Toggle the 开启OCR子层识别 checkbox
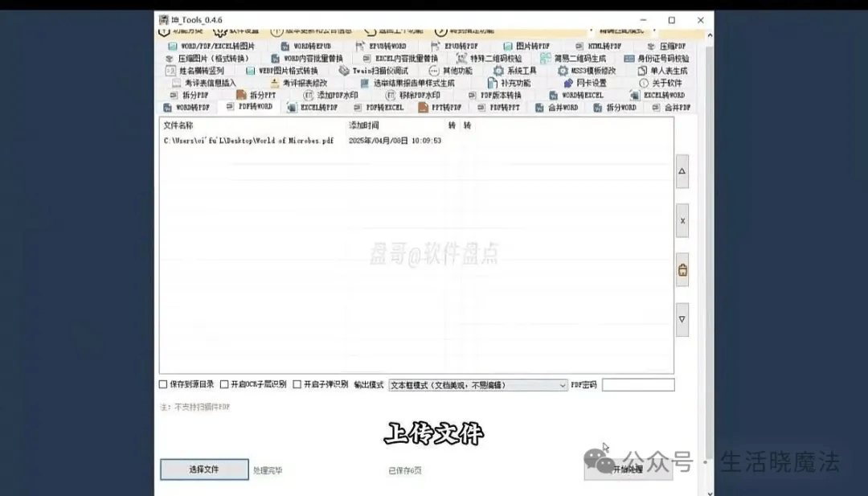868x496 pixels. pyautogui.click(x=225, y=385)
